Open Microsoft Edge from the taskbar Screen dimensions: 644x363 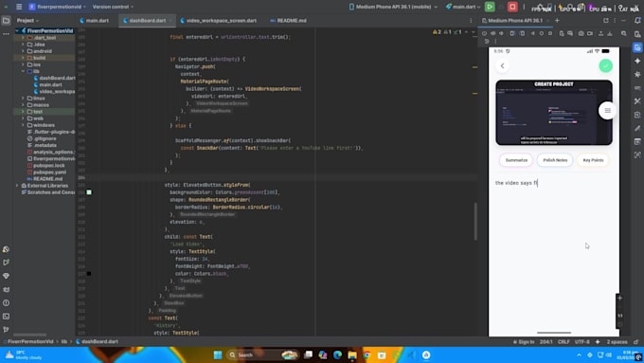pyautogui.click(x=337, y=354)
